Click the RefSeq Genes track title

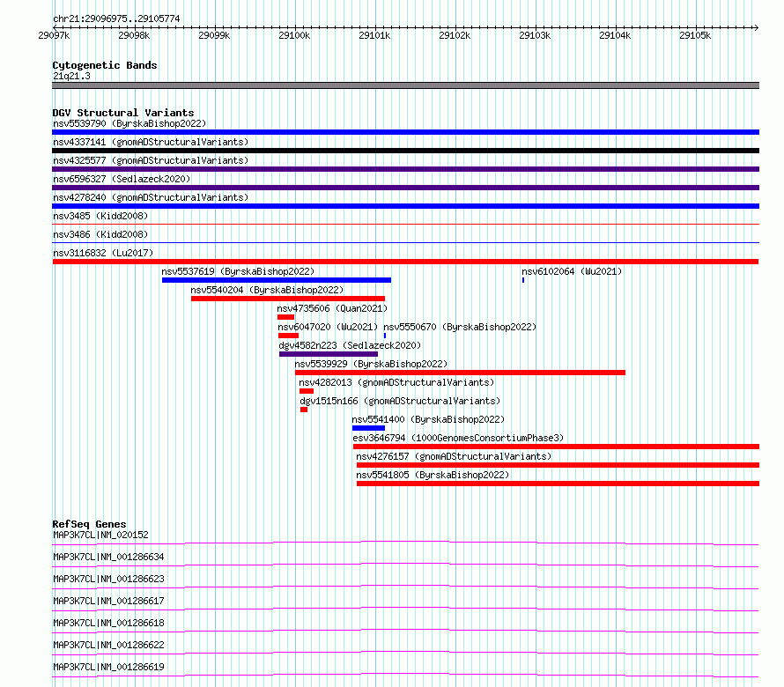(x=89, y=524)
